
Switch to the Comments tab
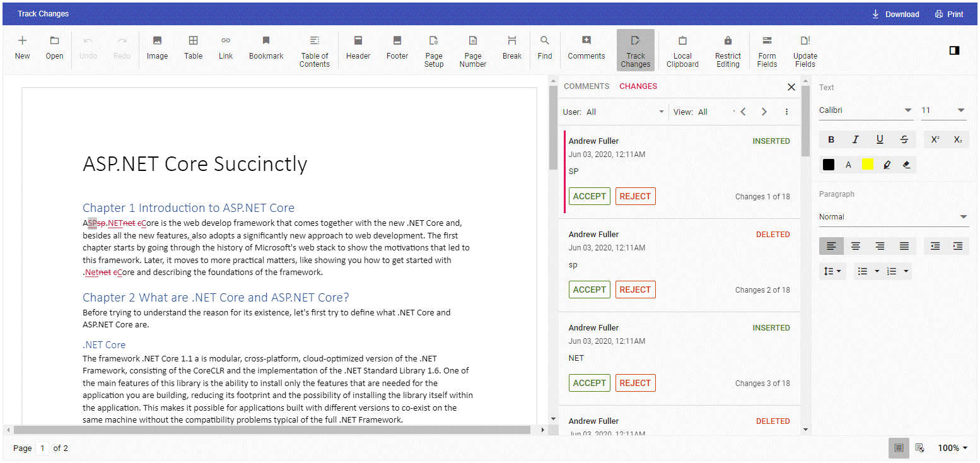click(586, 86)
